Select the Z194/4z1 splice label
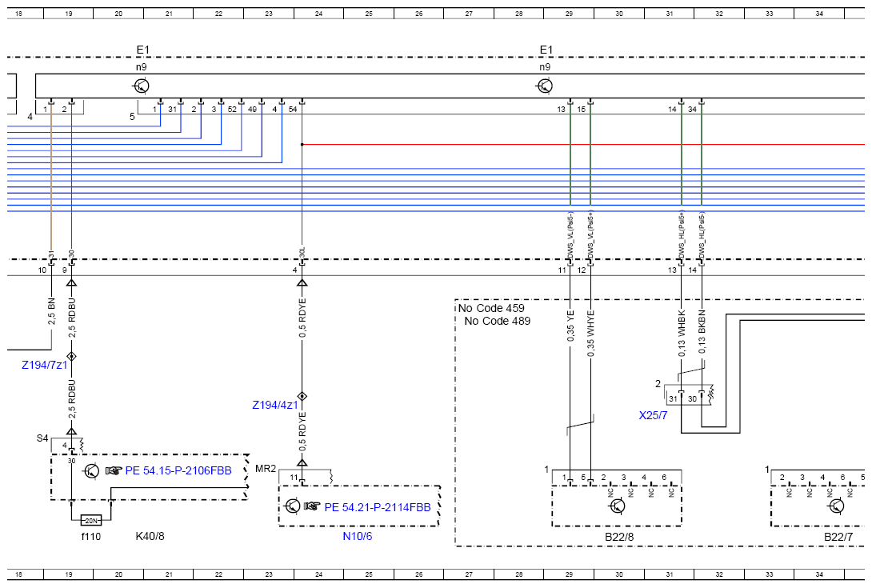Screen dimensions: 872x588 [275, 405]
